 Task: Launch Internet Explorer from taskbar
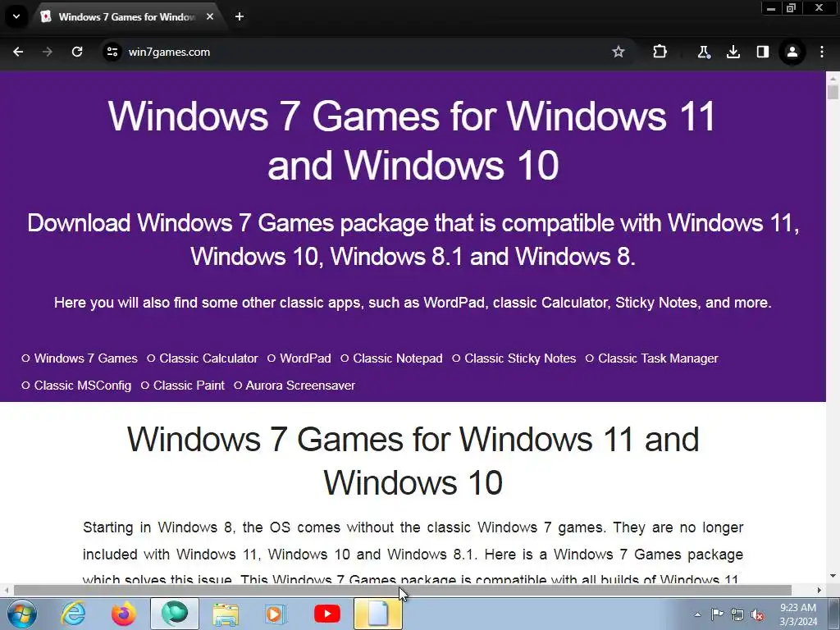(x=73, y=614)
